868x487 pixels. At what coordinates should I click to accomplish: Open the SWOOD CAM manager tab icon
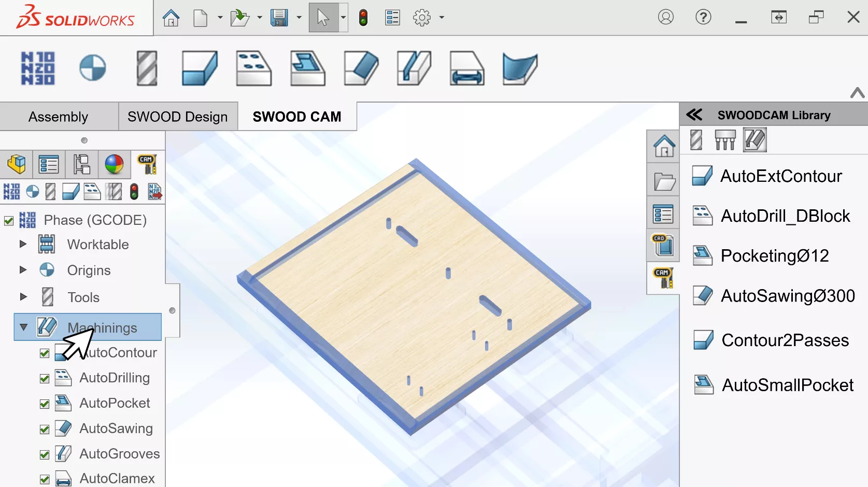[147, 164]
